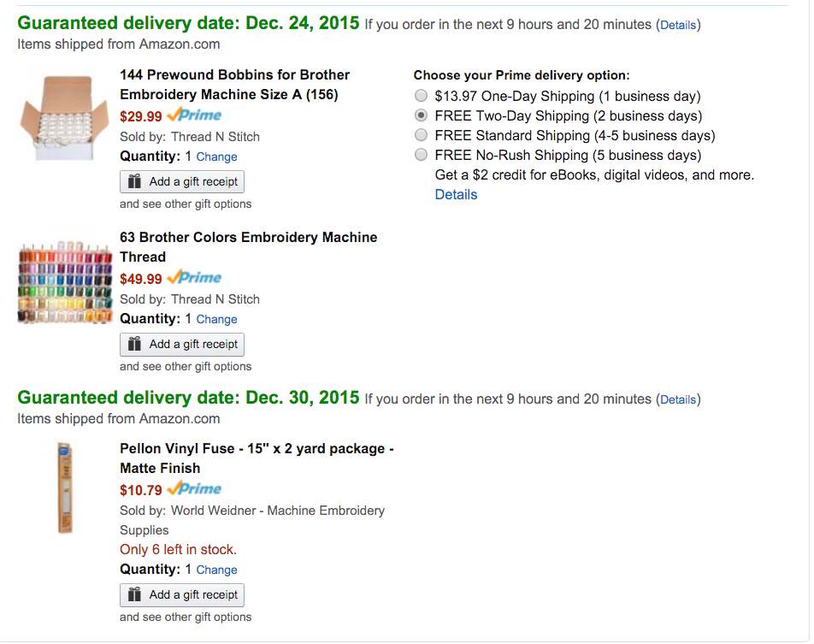Add a gift receipt for Pellon Vinyl Fuse
Viewport: 814px width, 644px height.
pyautogui.click(x=182, y=595)
